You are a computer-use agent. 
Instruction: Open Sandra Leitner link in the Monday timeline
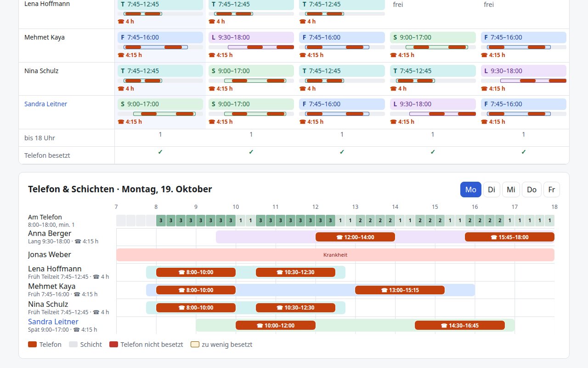[53, 322]
